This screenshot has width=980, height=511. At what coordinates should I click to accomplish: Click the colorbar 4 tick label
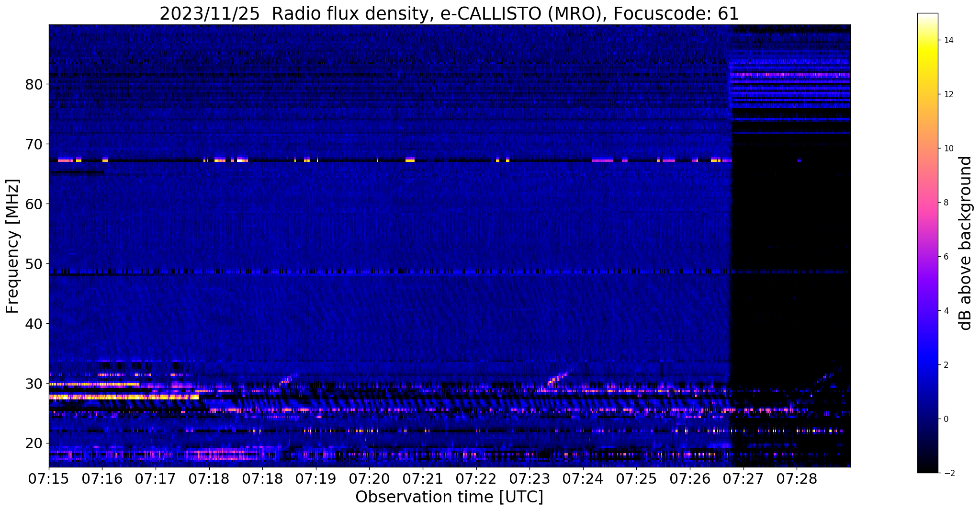point(946,311)
